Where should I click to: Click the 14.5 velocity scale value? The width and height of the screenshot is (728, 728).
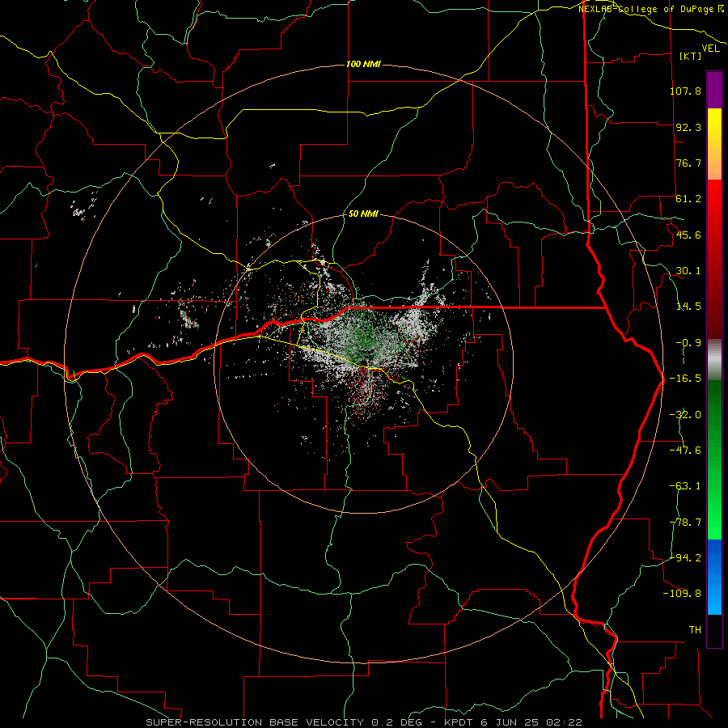point(688,307)
